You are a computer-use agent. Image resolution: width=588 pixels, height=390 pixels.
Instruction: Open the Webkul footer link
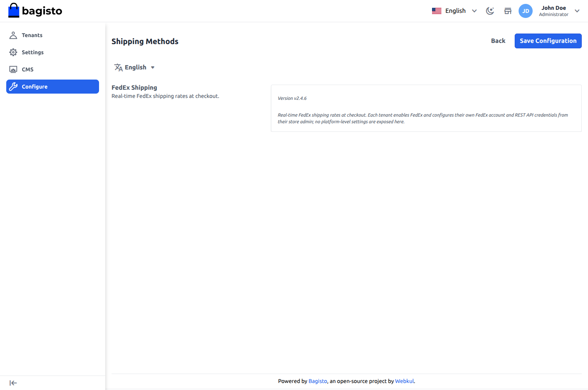(404, 381)
